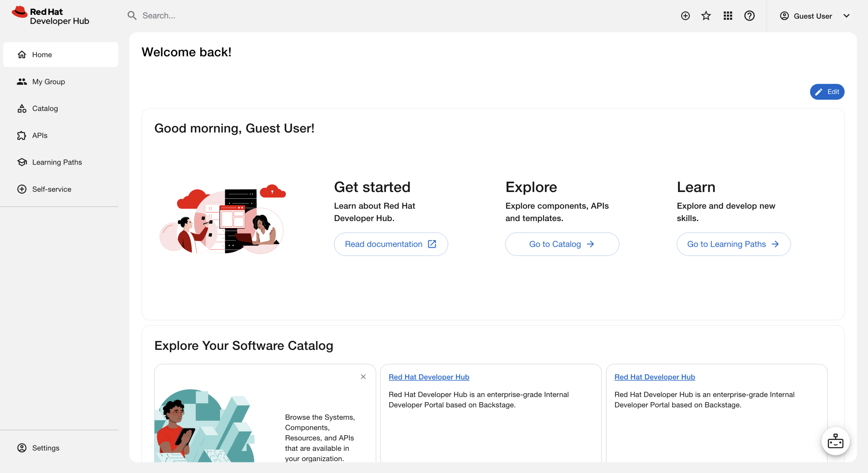Click the Edit button
Screen dimensions: 868x473
point(827,92)
